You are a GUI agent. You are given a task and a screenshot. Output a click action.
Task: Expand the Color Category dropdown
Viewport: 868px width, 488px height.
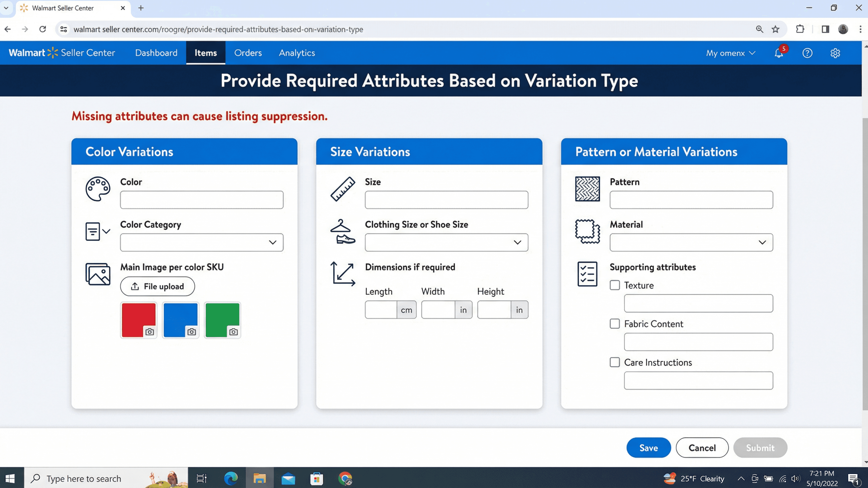(201, 242)
